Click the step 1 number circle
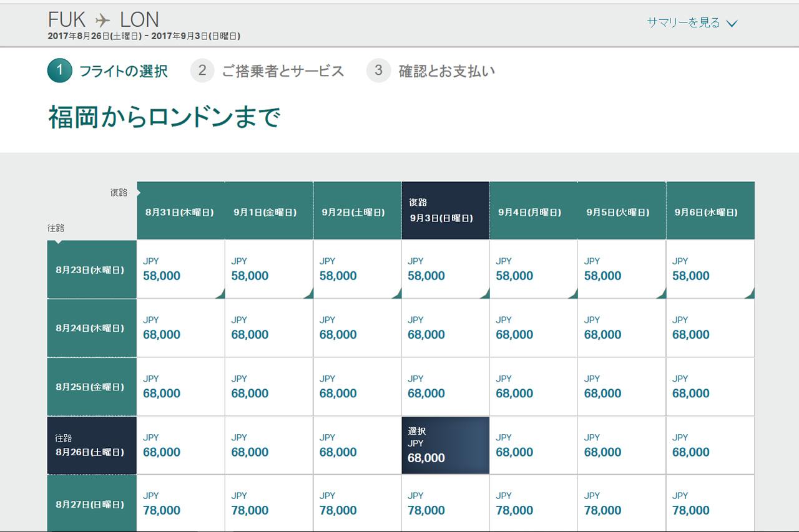Image resolution: width=799 pixels, height=532 pixels. pos(60,70)
